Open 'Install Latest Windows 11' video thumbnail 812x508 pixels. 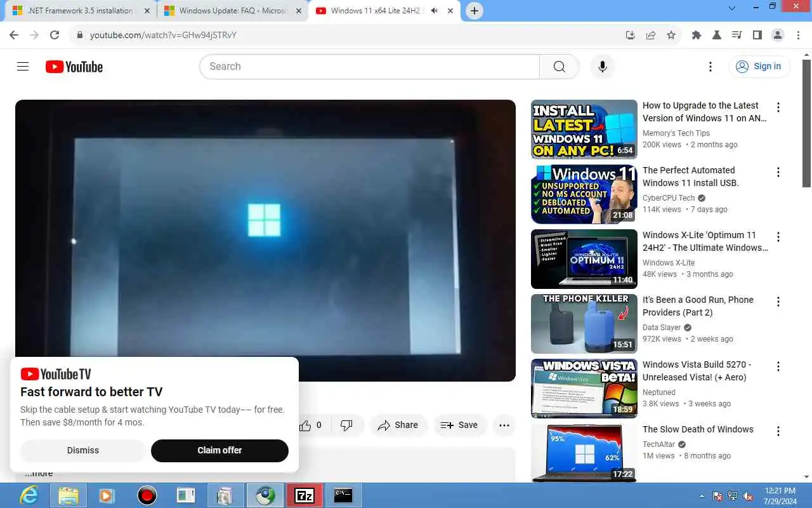click(584, 129)
